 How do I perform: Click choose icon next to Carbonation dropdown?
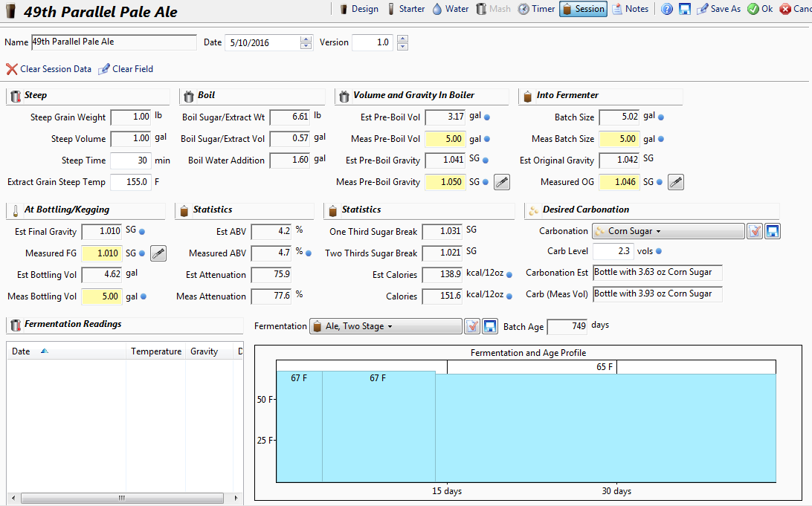(755, 231)
